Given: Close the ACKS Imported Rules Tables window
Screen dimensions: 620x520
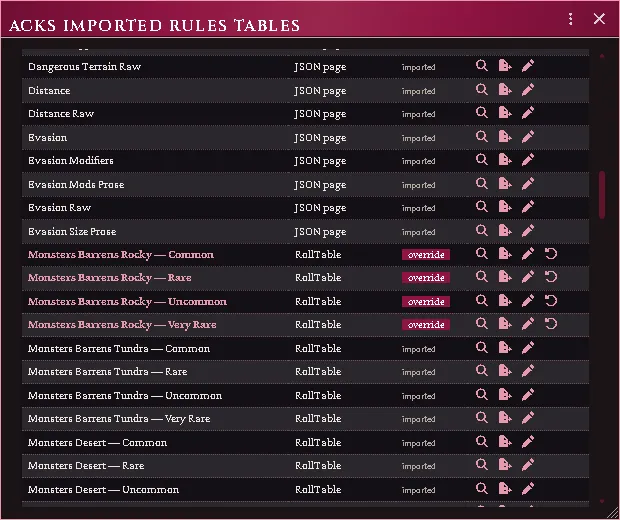Looking at the screenshot, I should tap(599, 19).
